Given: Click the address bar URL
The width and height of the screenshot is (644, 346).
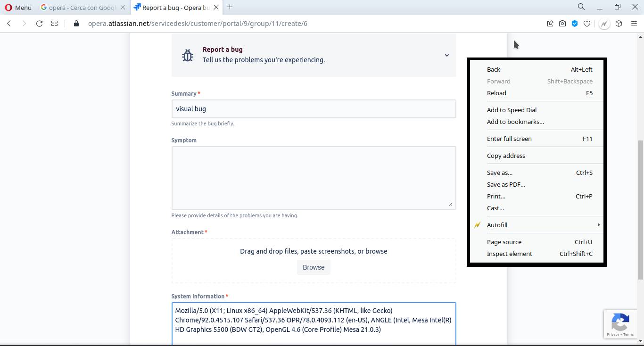Looking at the screenshot, I should click(x=198, y=24).
